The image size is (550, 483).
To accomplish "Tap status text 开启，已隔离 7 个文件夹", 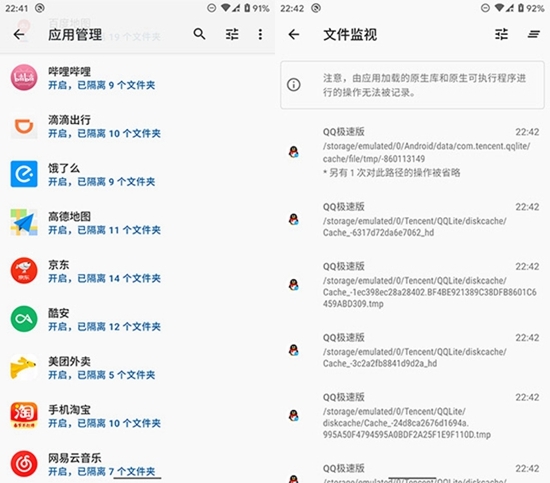I will [101, 471].
